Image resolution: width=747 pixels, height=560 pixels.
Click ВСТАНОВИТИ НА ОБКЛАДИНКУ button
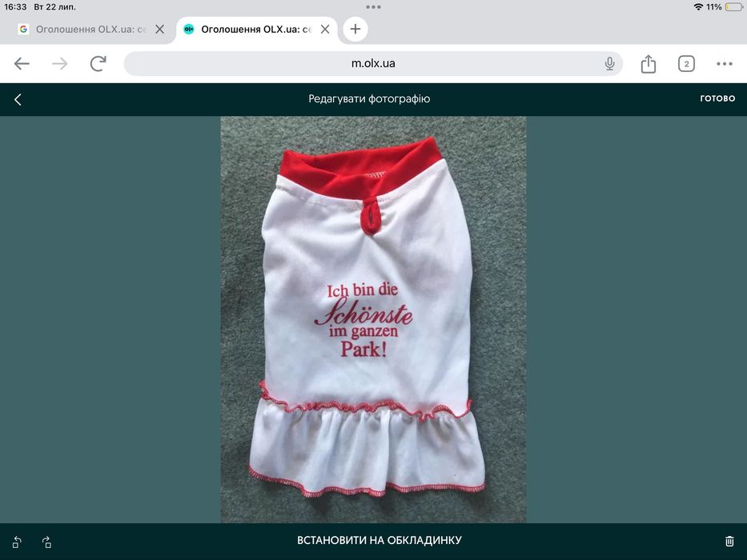coord(380,541)
